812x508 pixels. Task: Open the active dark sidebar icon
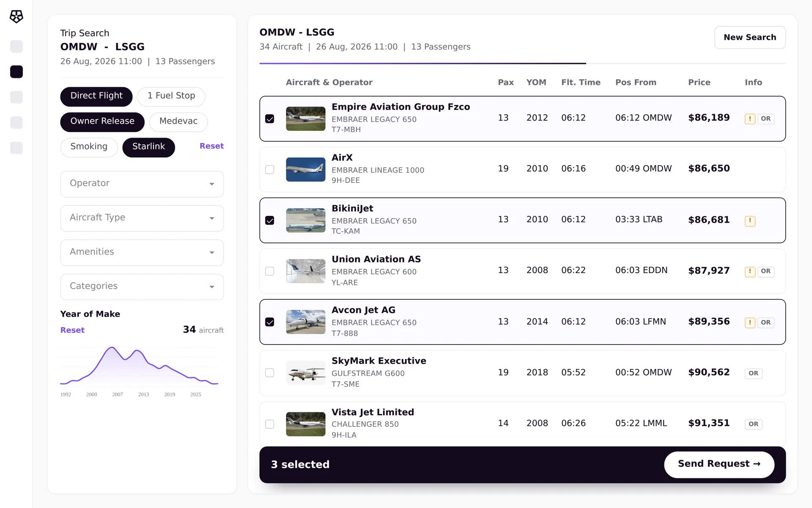coord(16,72)
